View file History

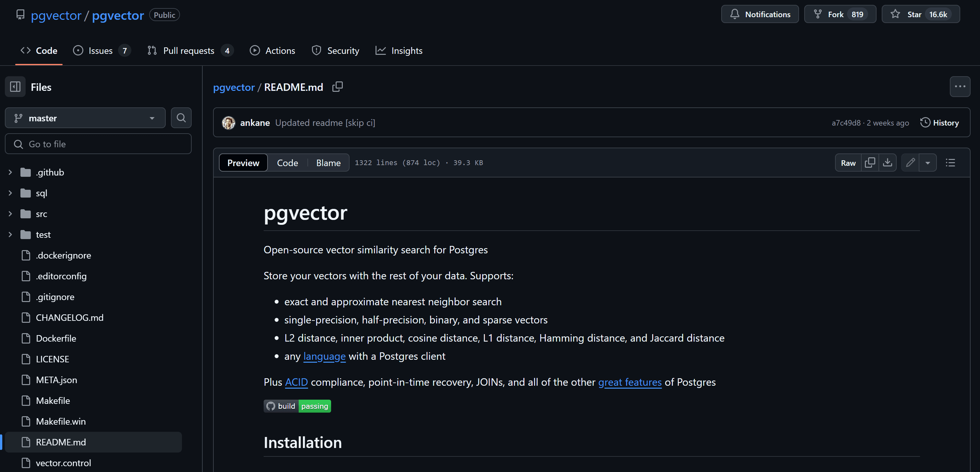pyautogui.click(x=939, y=123)
